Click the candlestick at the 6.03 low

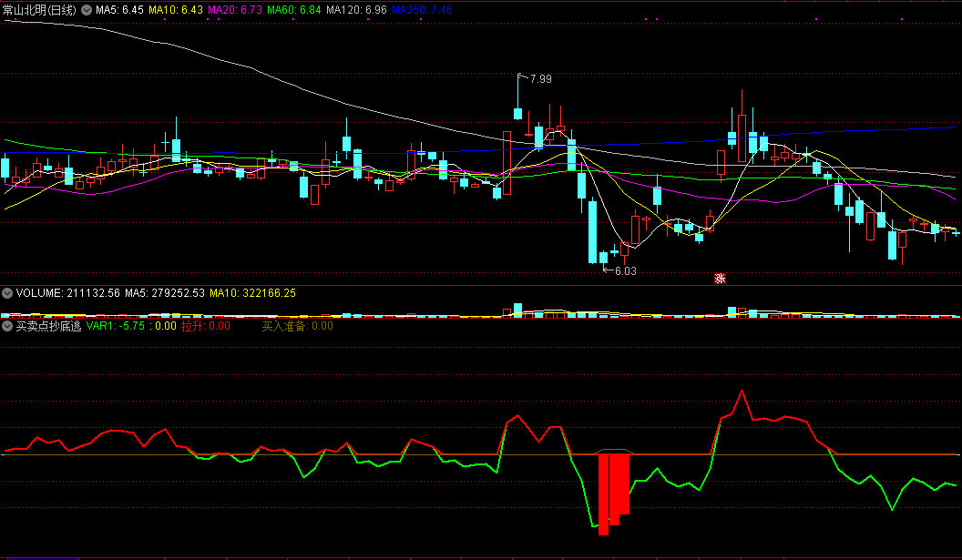click(x=603, y=258)
